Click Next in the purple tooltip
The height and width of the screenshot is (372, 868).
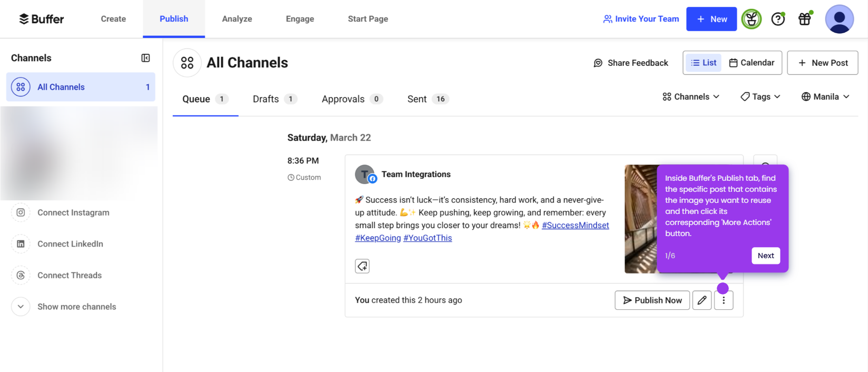[x=766, y=256]
